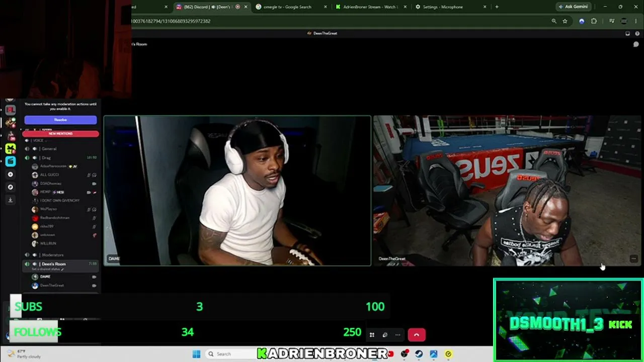Disconnect from the voice call
This screenshot has height=362, width=644.
click(x=416, y=335)
